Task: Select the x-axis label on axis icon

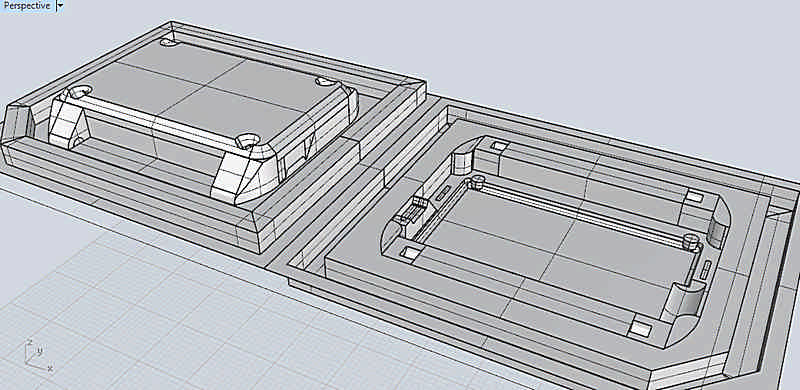Action: (x=50, y=368)
